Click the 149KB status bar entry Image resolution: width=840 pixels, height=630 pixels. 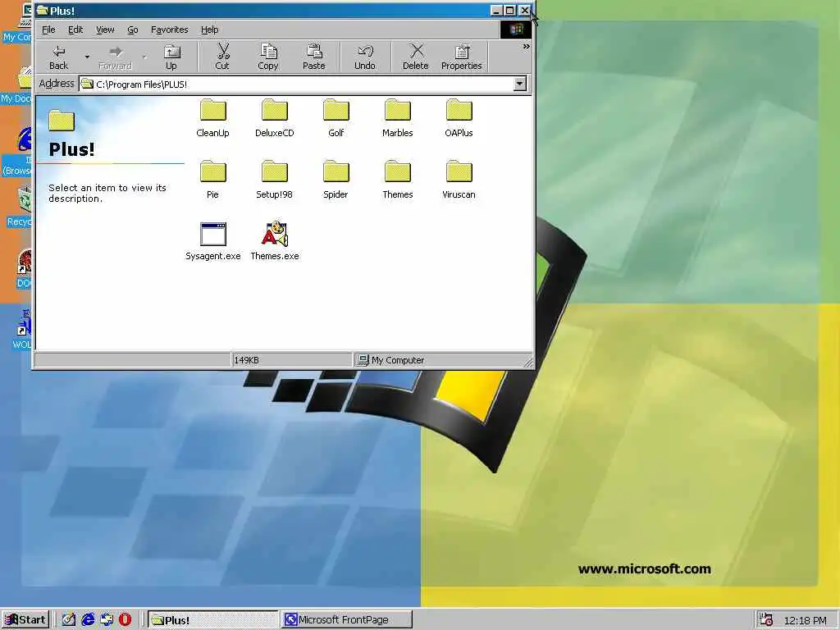(x=292, y=360)
